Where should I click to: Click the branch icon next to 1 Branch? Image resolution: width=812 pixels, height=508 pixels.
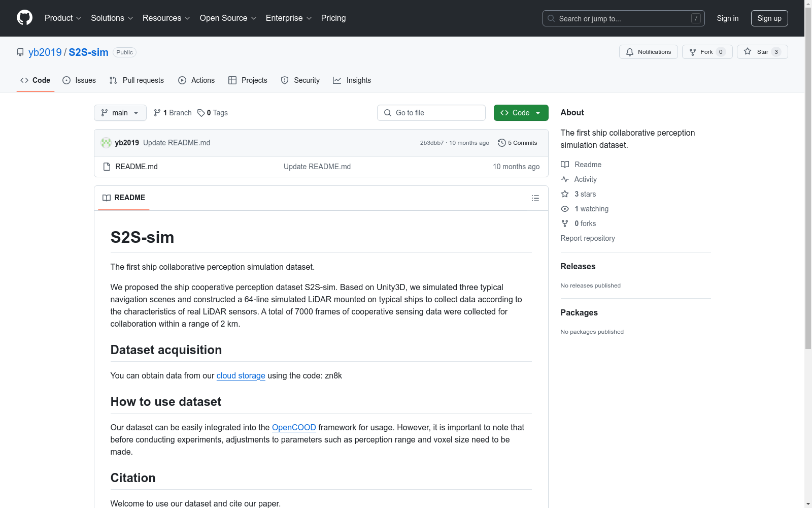click(157, 113)
